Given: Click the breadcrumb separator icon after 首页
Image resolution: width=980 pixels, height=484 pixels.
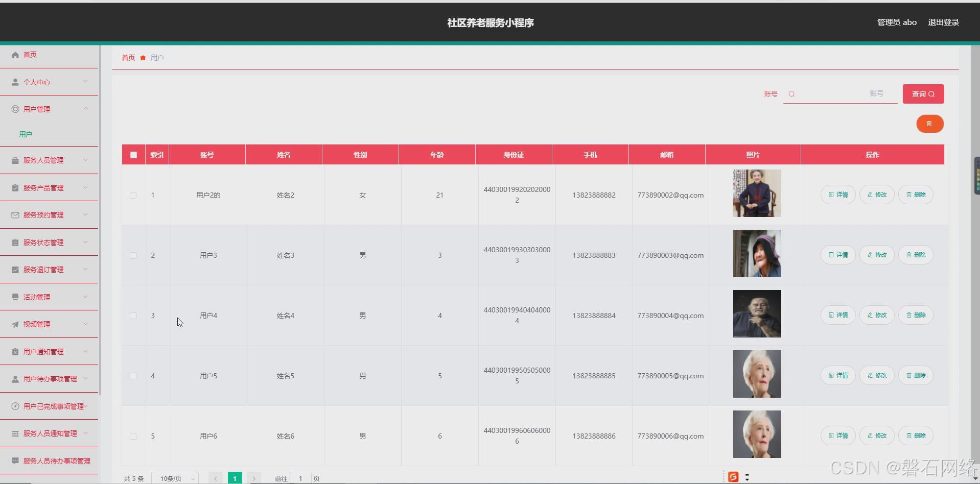Looking at the screenshot, I should click(x=143, y=58).
